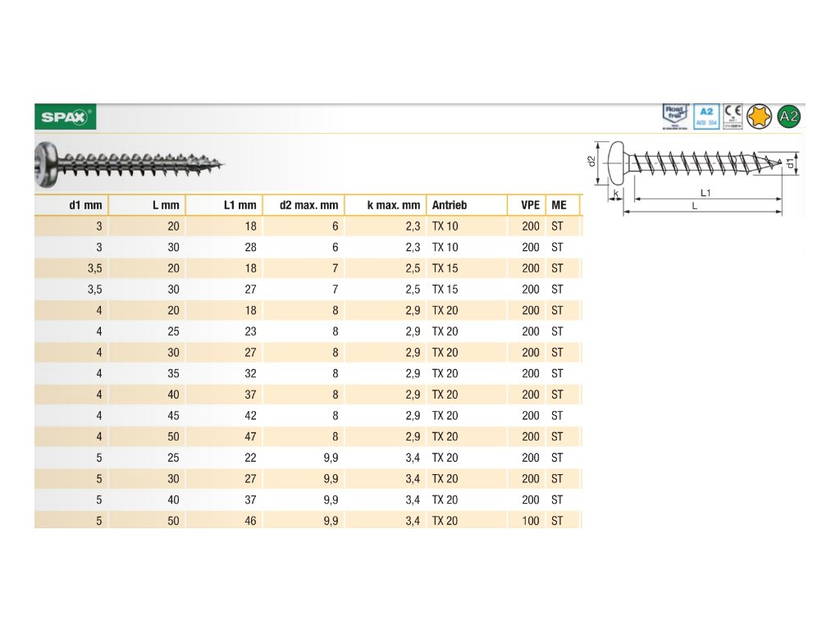
Task: Click d2 value '8' in the 4 x 25 row
Action: tap(336, 331)
